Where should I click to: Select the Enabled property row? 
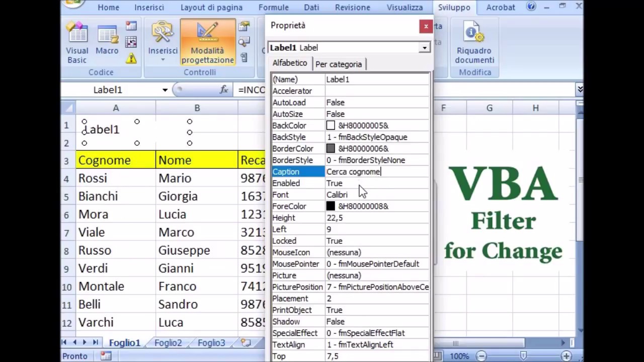coord(351,184)
